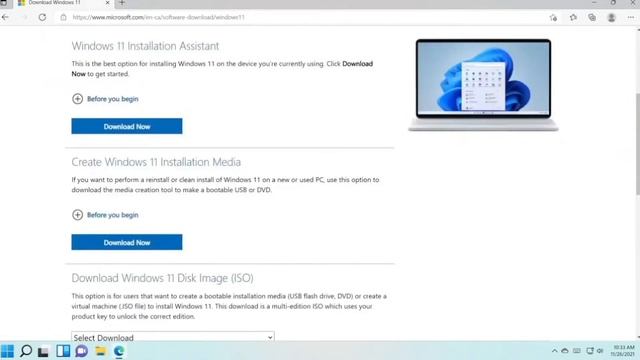The image size is (640, 360).
Task: Open File Explorer from the taskbar
Action: (100, 351)
